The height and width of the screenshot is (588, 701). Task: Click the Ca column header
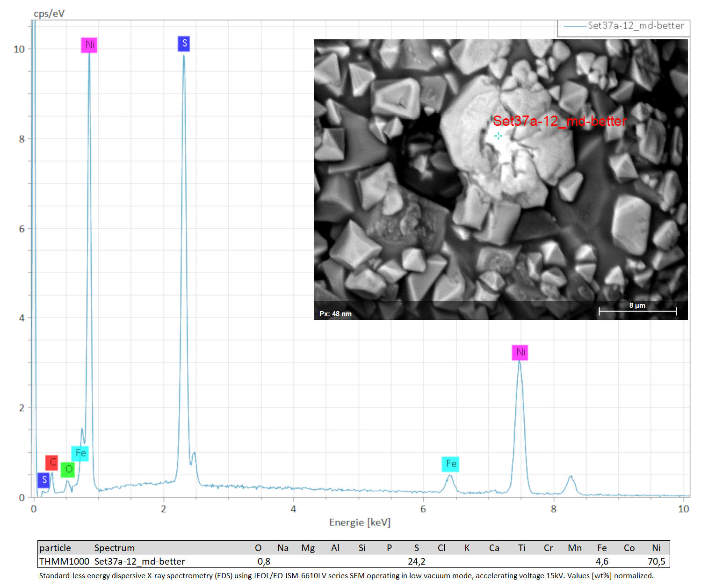[x=494, y=548]
